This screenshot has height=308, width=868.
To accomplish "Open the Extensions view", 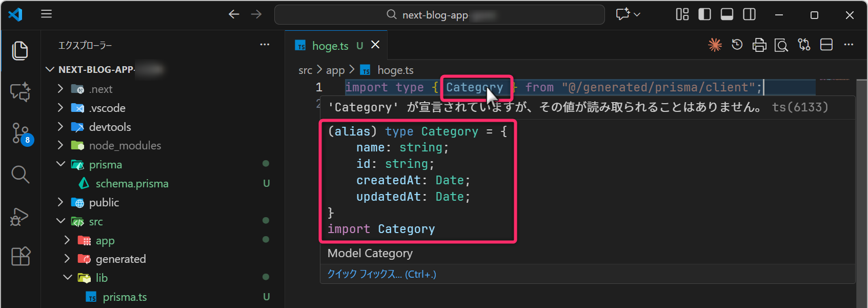I will pos(21,256).
